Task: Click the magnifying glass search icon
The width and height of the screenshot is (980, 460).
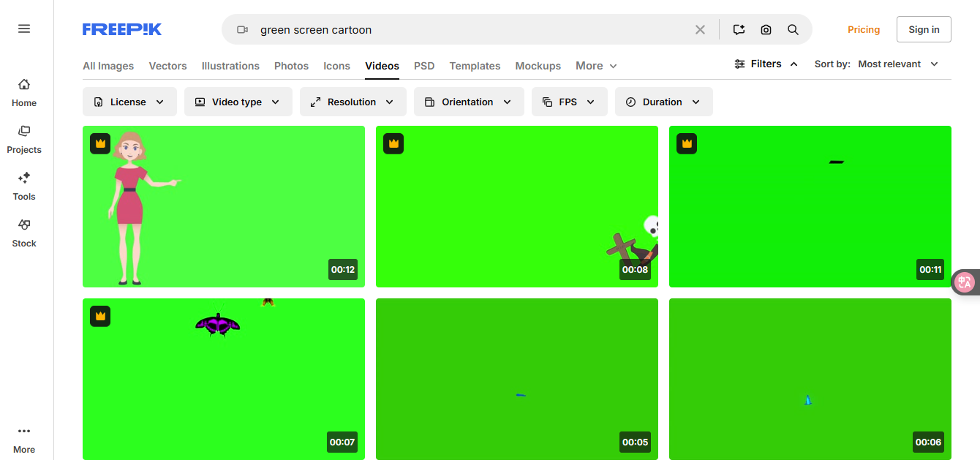Action: click(x=793, y=29)
